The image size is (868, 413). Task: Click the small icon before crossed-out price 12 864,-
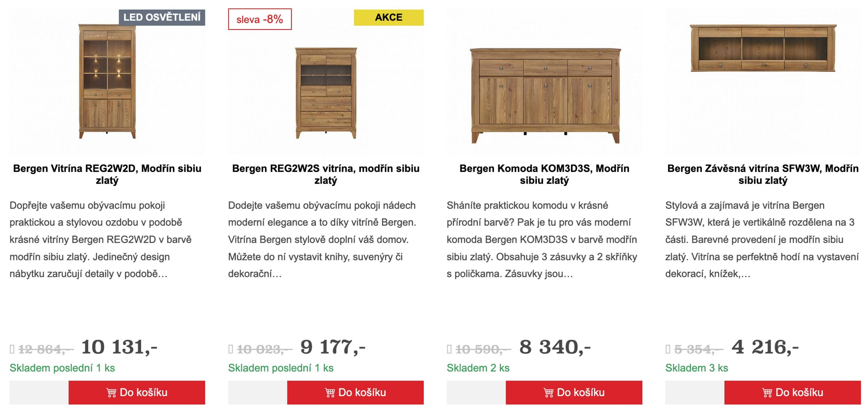click(12, 349)
